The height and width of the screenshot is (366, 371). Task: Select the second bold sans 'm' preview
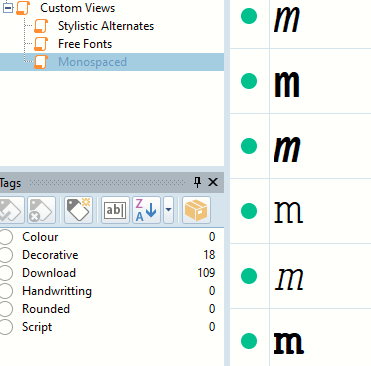[x=287, y=85]
